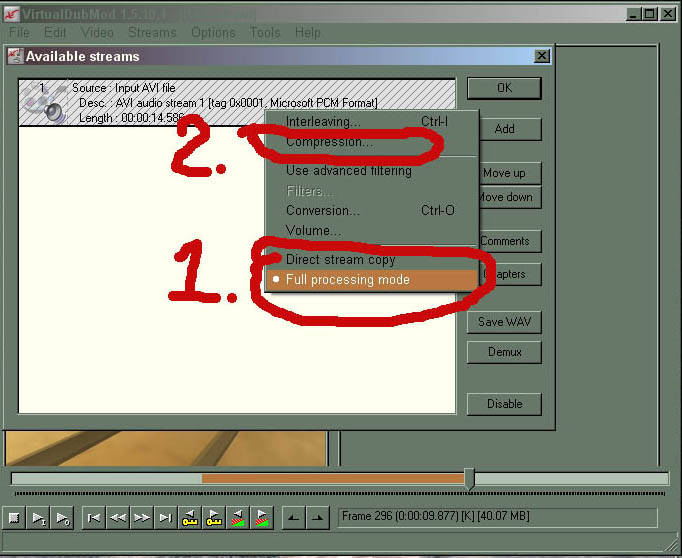Screen dimensions: 682x558
Task: Open the Tools menu
Action: [x=265, y=33]
